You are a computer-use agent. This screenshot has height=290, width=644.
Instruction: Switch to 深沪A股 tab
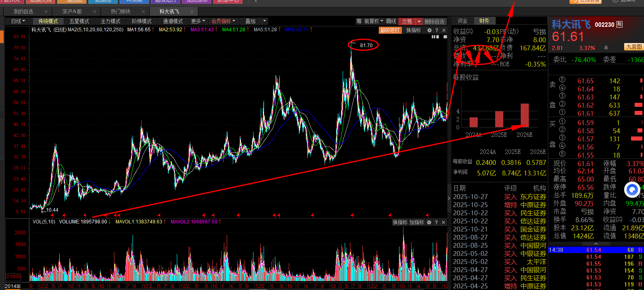click(72, 12)
